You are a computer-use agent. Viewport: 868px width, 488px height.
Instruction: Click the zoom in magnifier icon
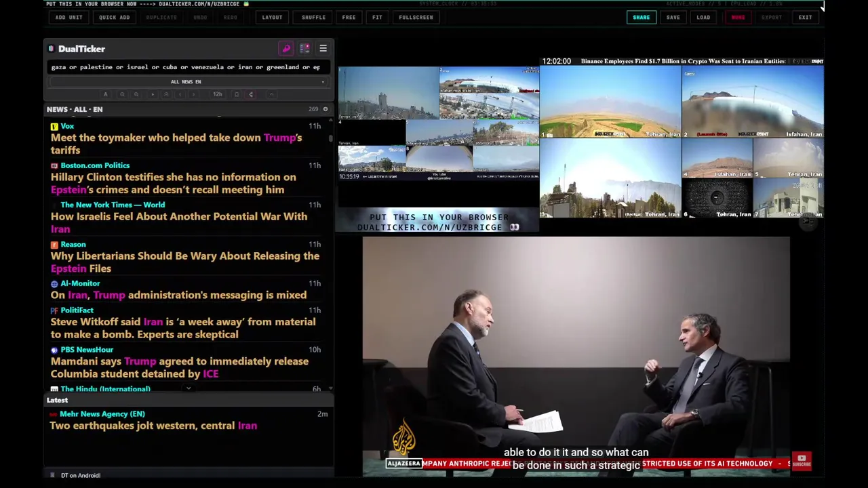136,94
